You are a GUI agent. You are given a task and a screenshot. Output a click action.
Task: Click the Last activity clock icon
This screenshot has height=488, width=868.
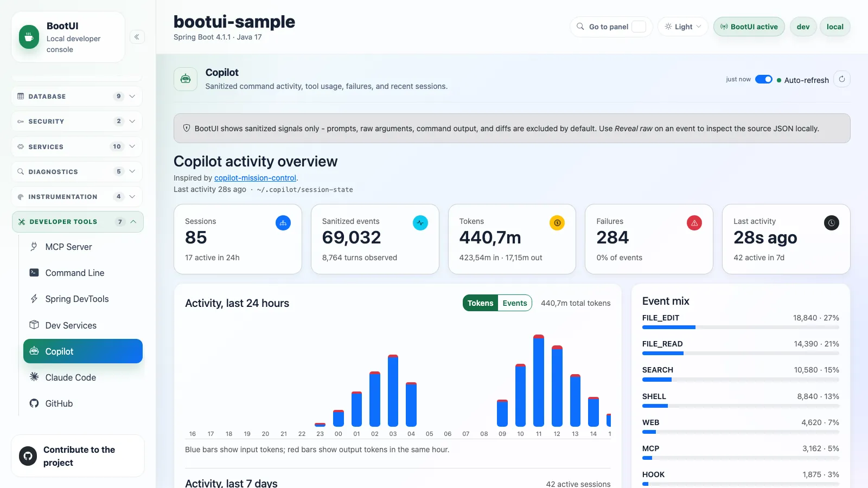pos(832,223)
